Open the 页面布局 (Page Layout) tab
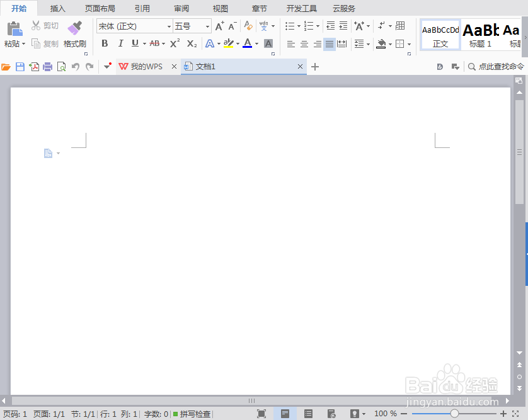This screenshot has height=420, width=528. click(100, 8)
